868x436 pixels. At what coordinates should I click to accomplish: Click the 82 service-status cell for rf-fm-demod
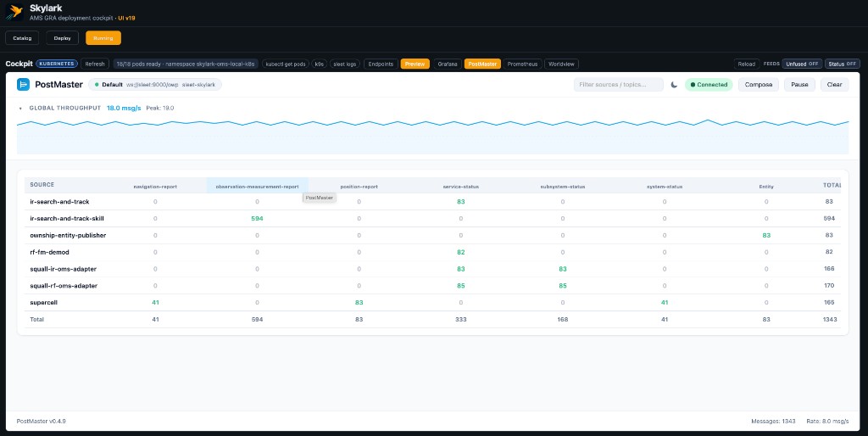tap(460, 252)
